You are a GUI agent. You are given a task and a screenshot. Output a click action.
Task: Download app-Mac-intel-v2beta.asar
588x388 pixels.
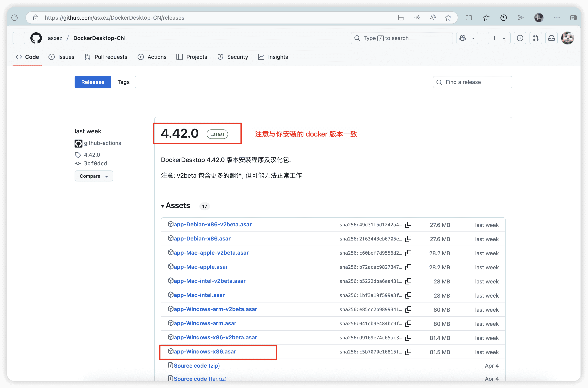point(210,281)
